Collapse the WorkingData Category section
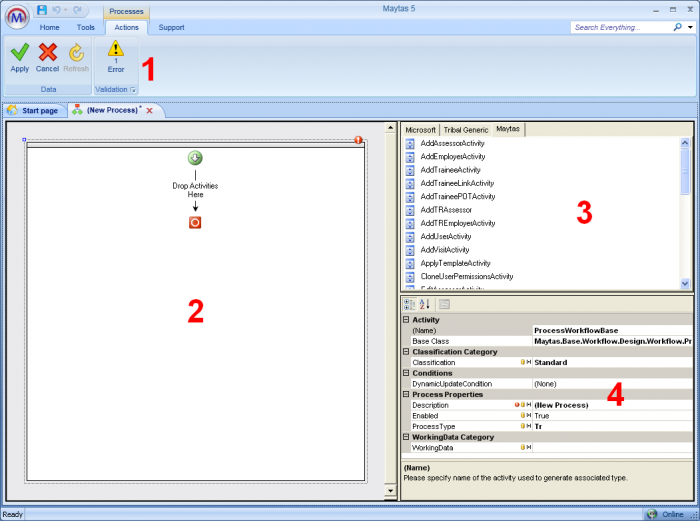The height and width of the screenshot is (521, 700). (x=406, y=437)
